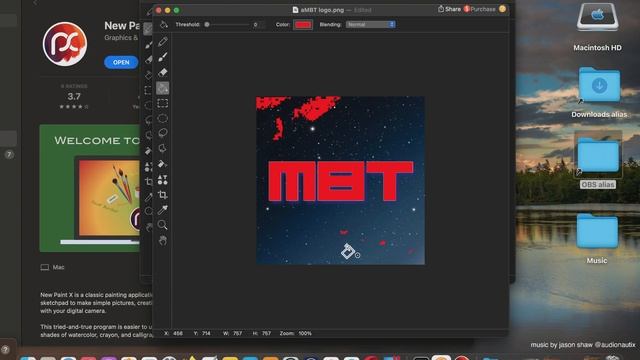Screen dimensions: 640x360
Task: Click the aMBT logo.png window title
Action: point(322,10)
